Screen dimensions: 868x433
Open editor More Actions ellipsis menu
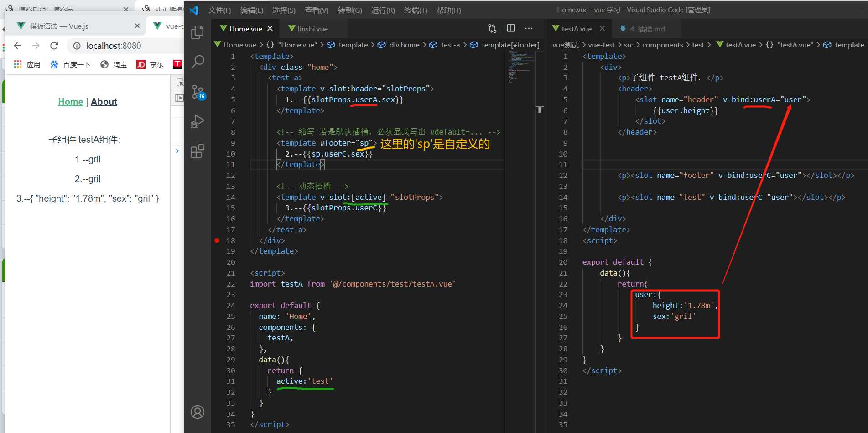[529, 28]
